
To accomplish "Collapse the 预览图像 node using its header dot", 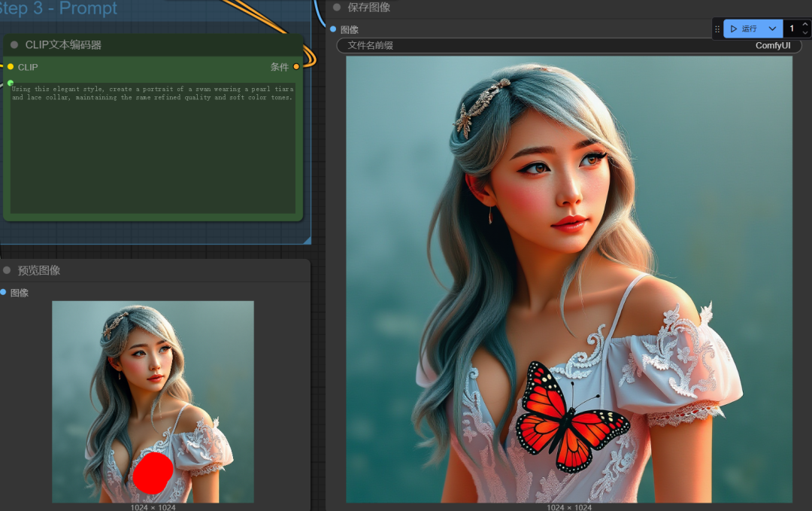I will coord(8,270).
